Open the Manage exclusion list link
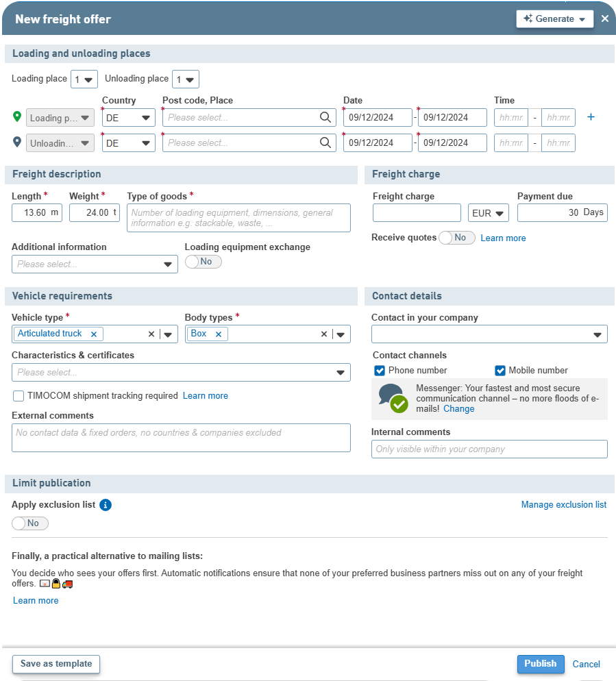 (x=563, y=505)
